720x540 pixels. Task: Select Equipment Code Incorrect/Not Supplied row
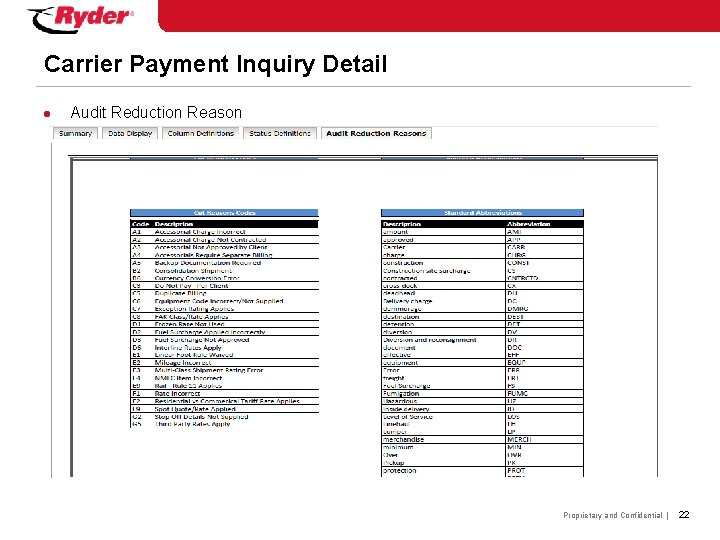(x=224, y=301)
